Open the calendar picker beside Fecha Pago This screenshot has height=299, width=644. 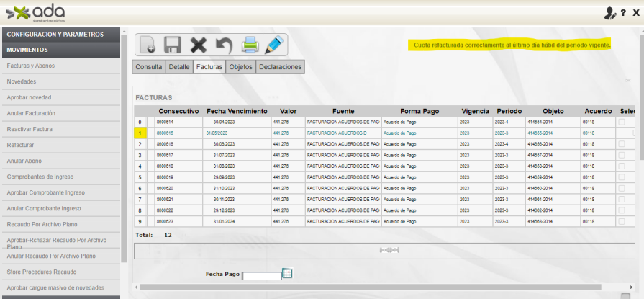tap(287, 273)
